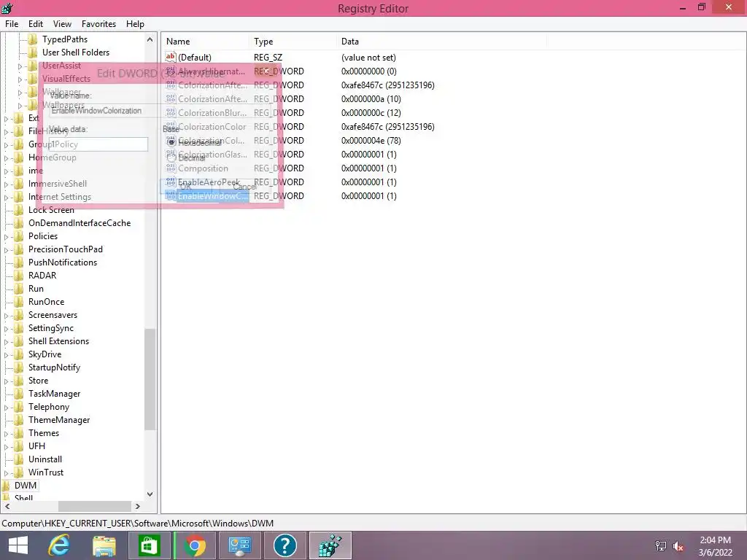Select the Screensavers key label
747x560 pixels.
53,315
